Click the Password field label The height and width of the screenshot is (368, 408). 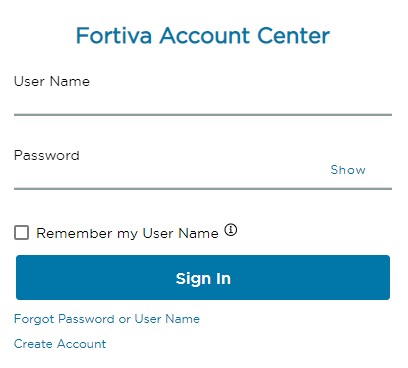tap(47, 155)
